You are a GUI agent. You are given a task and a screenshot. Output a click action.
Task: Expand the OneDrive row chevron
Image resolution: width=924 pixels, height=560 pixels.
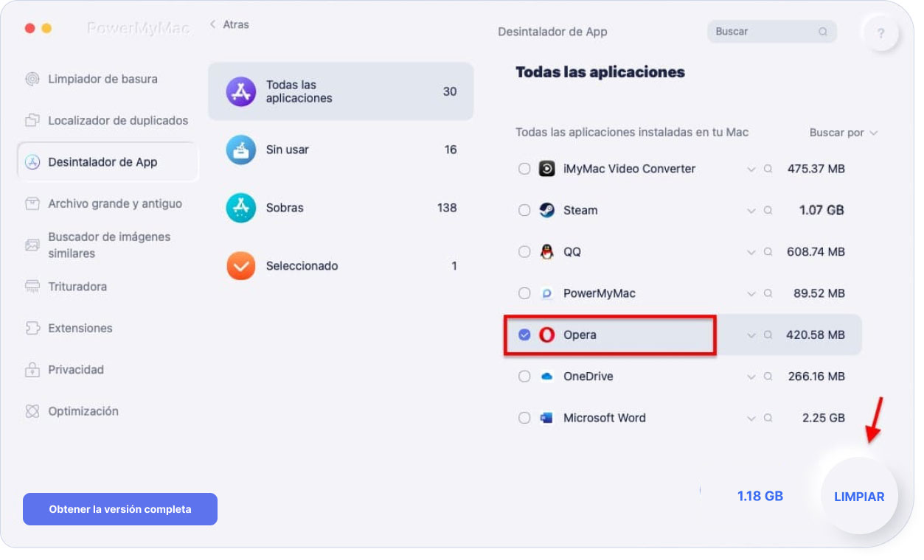tap(751, 377)
